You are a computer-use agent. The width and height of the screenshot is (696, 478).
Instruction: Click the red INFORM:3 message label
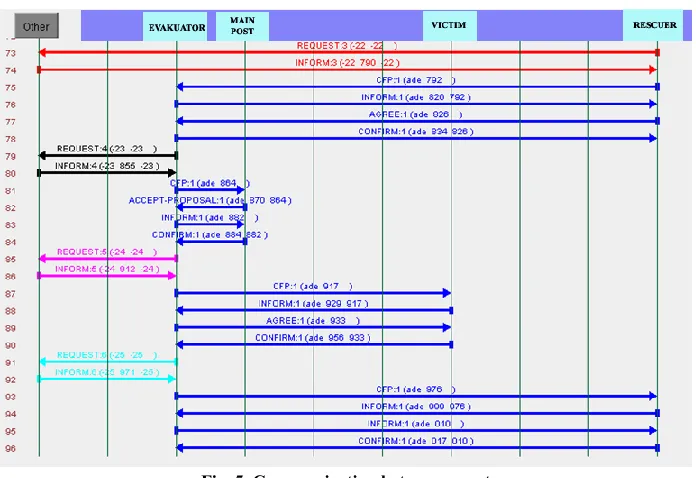348,63
